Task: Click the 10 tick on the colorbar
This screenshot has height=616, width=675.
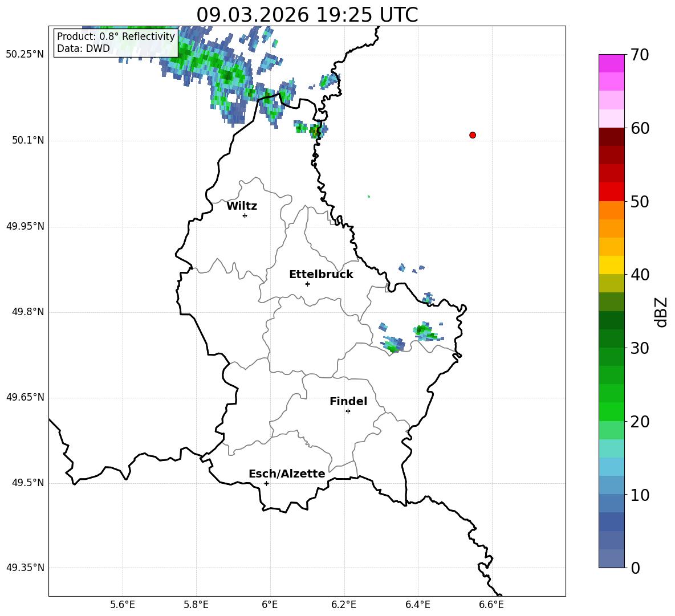Action: click(640, 495)
